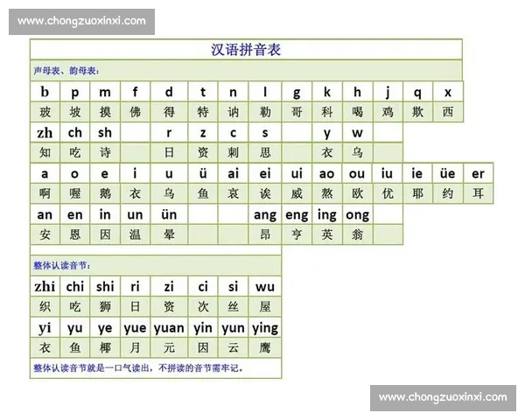Click the top-left www.chongzuoxinxi.com watermark
This screenshot has height=420, width=525.
(x=81, y=21)
